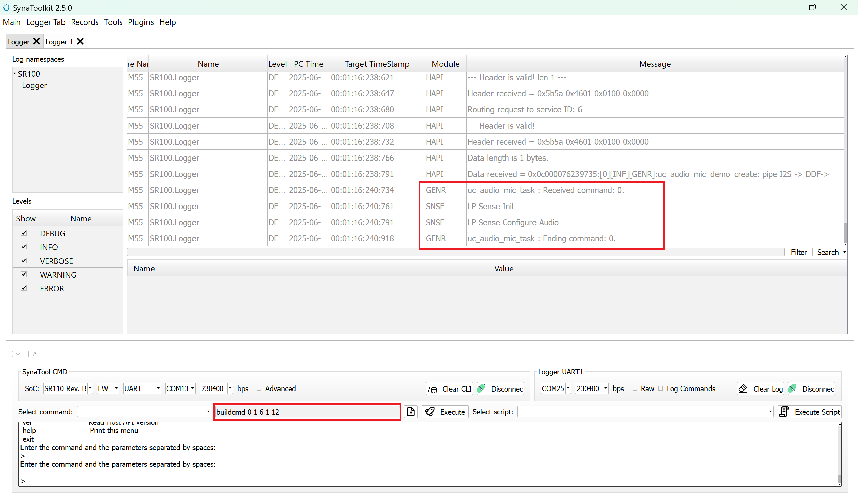Enable the Advanced checkbox
The height and width of the screenshot is (504, 858).
click(259, 388)
